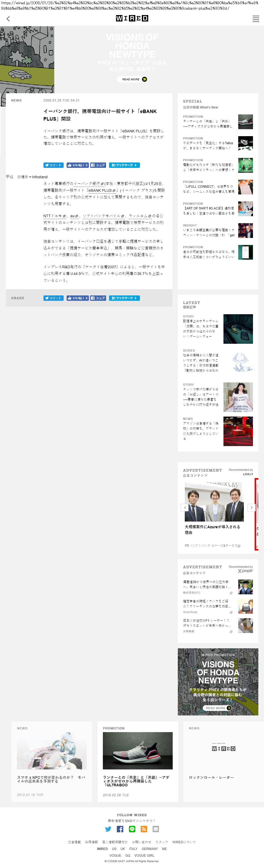
Task: Click Adidas shoe thumbnail in SPECIAL list
Action: [x=245, y=122]
